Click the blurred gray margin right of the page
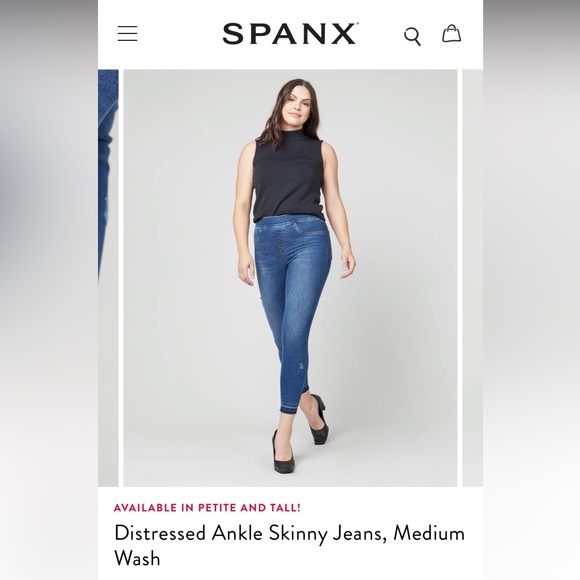This screenshot has height=580, width=580. coord(532,290)
